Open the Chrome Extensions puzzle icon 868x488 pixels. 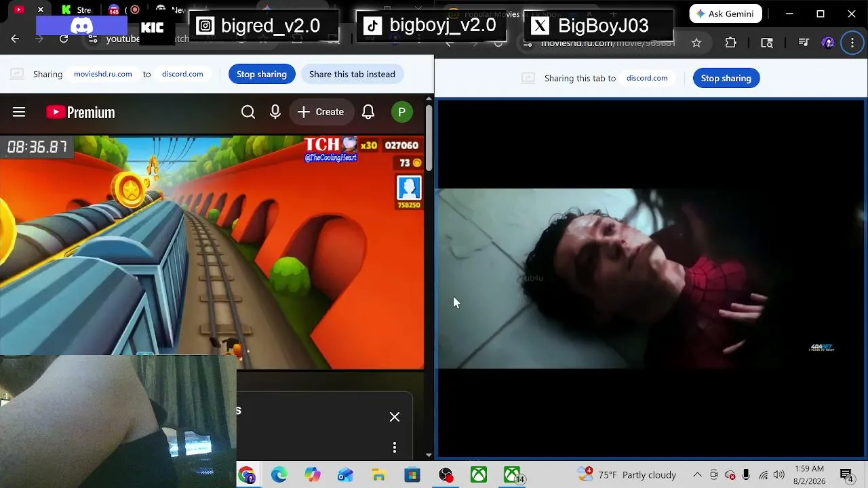[x=730, y=43]
